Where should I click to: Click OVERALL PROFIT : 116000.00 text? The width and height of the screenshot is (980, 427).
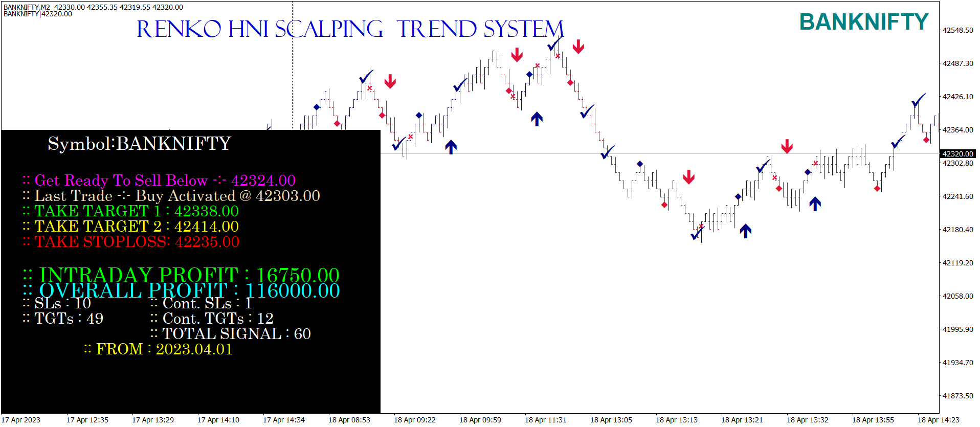[x=181, y=290]
